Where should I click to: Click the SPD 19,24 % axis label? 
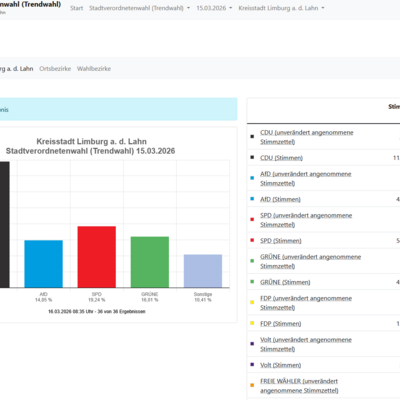(97, 297)
